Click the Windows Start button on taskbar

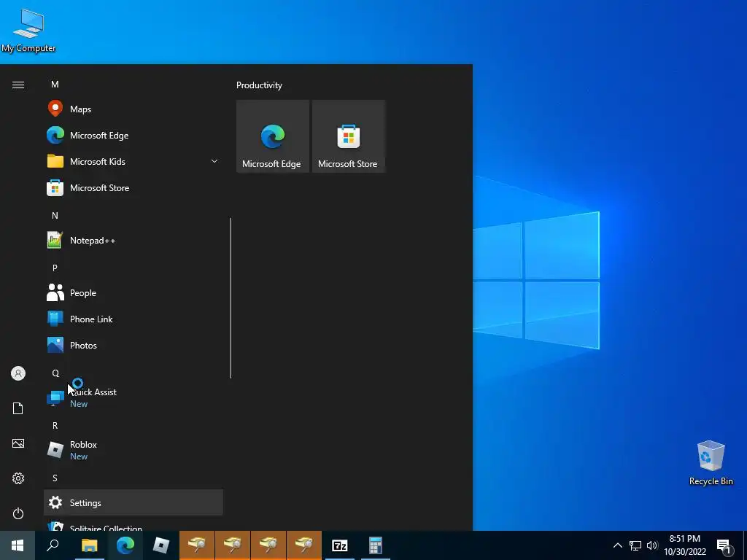pyautogui.click(x=18, y=545)
